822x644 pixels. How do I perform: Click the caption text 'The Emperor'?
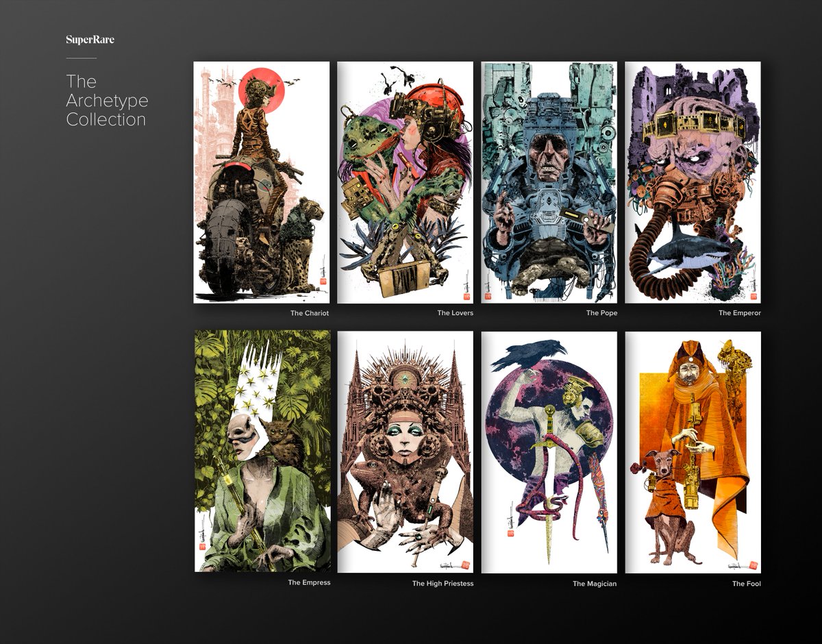point(740,313)
